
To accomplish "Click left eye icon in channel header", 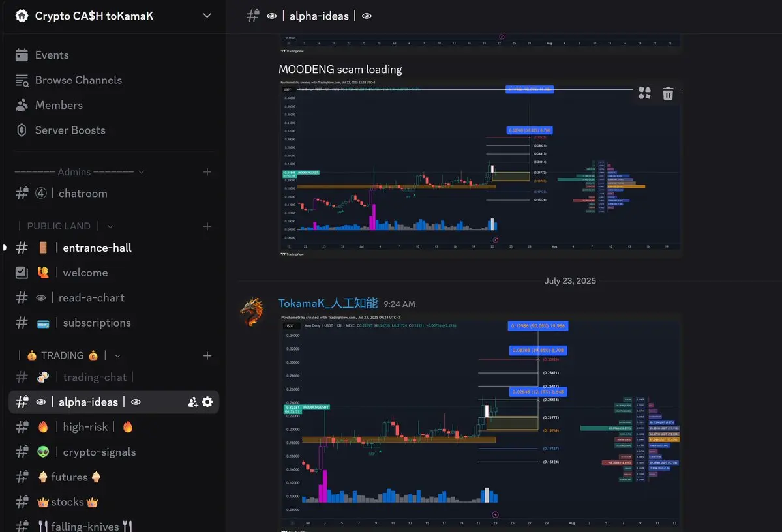I will click(x=271, y=16).
